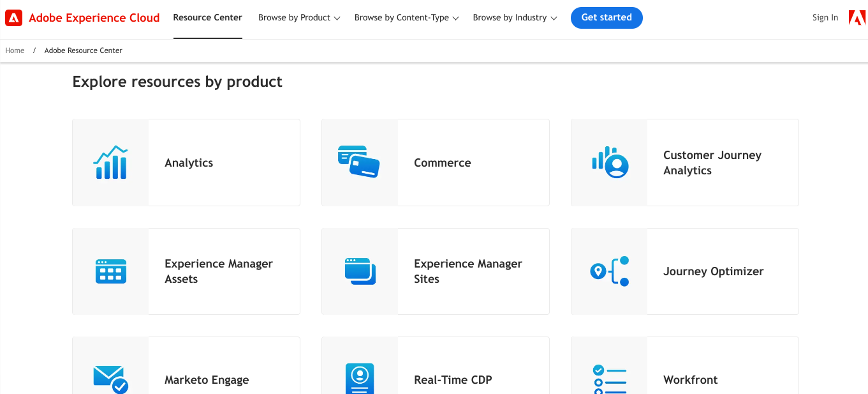Click the Commerce credit cards icon
The image size is (868, 394).
(x=359, y=162)
